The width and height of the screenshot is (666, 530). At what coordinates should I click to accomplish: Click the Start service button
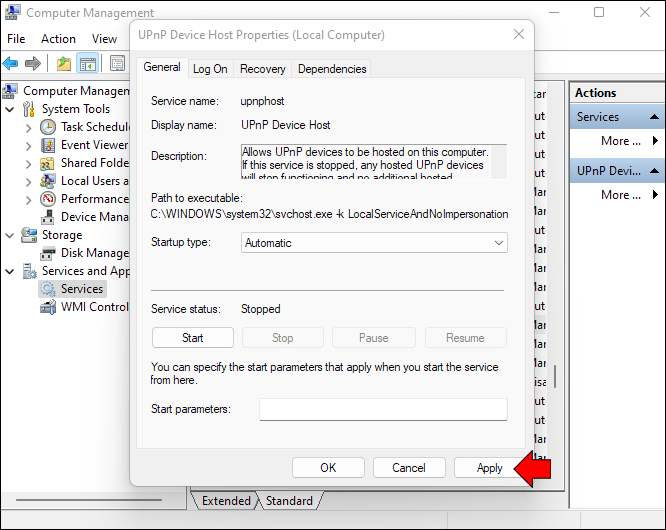pyautogui.click(x=193, y=338)
